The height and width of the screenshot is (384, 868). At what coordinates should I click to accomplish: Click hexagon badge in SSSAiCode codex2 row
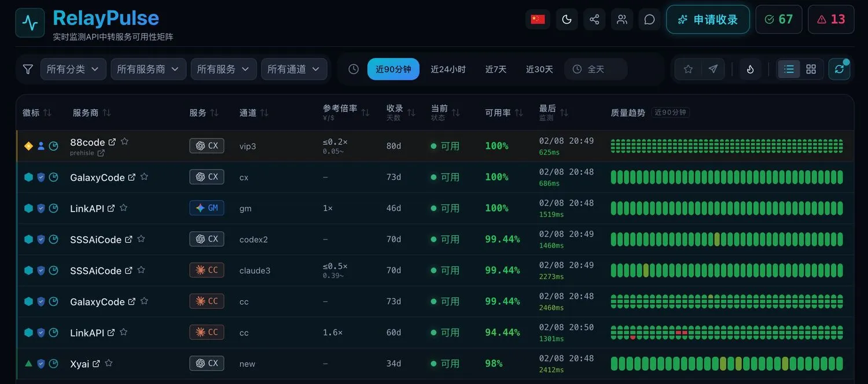coord(28,239)
